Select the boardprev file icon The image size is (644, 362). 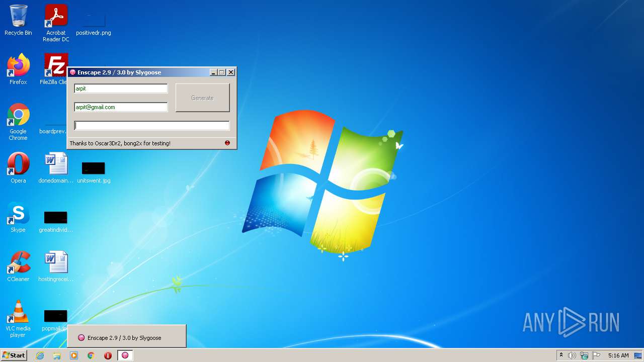[x=53, y=128]
